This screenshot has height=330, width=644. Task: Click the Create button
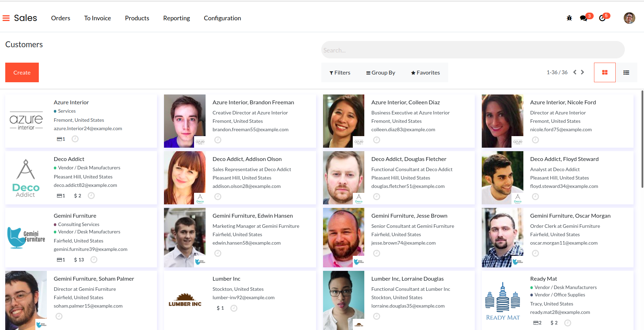pyautogui.click(x=22, y=72)
